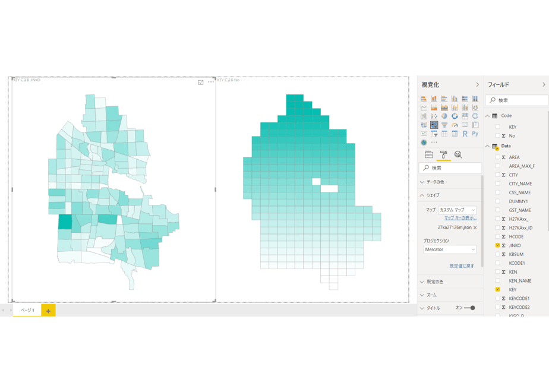
Task: Uncheck the JINKO field checkbox
Action: point(497,245)
